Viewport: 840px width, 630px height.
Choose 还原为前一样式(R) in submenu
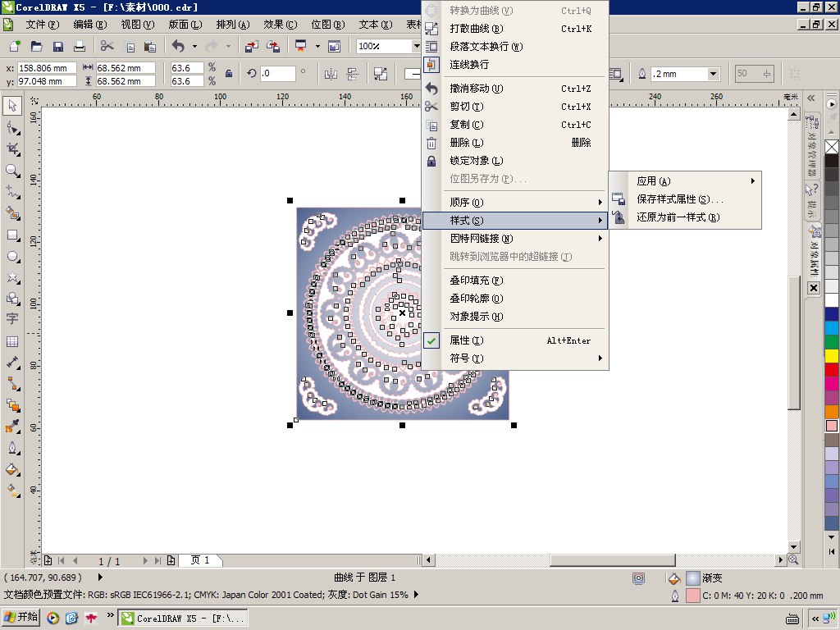(685, 217)
